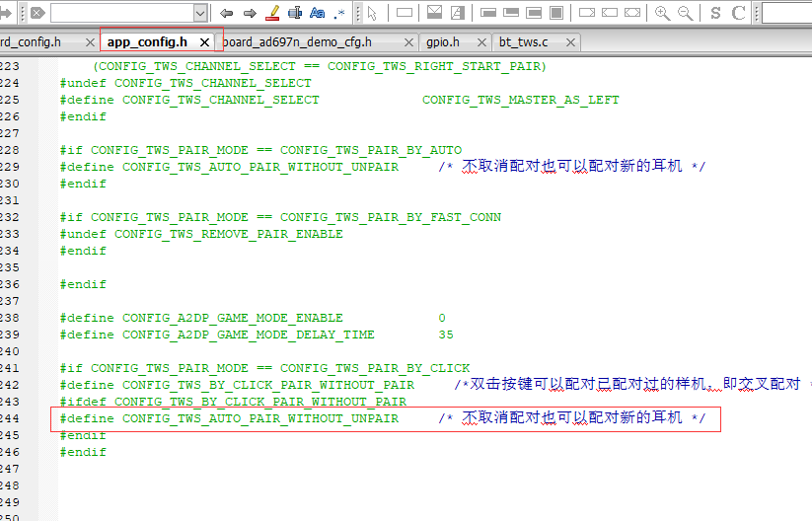Screen dimensions: 812x521
Task: Click the third window layout icon
Action: pyautogui.click(x=534, y=13)
